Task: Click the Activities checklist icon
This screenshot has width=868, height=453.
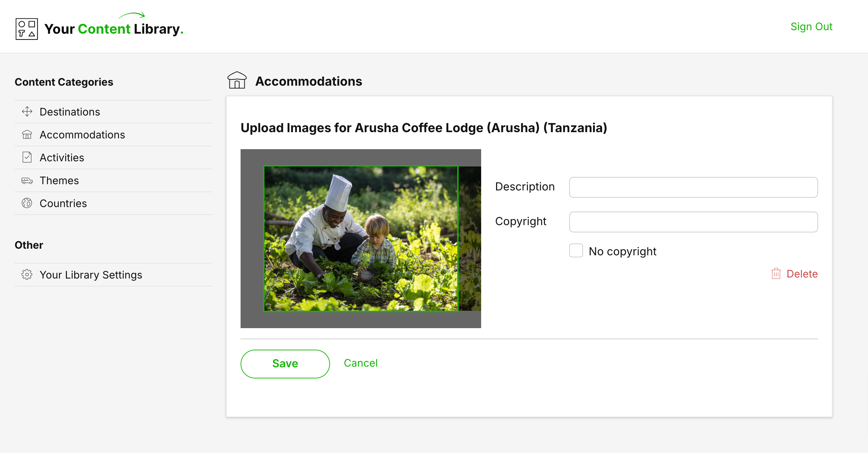Action: coord(27,157)
